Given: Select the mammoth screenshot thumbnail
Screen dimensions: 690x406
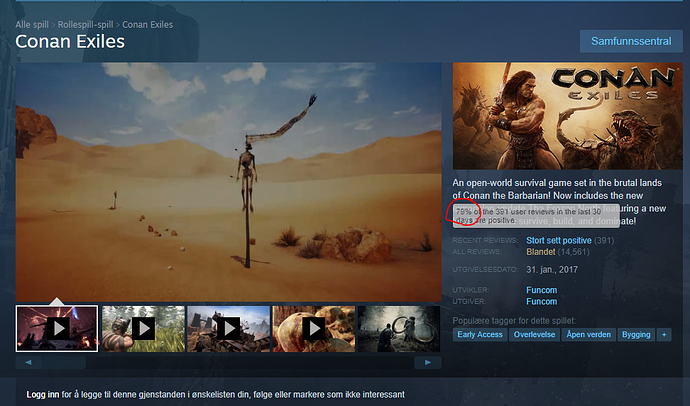Looking at the screenshot, I should (x=399, y=329).
